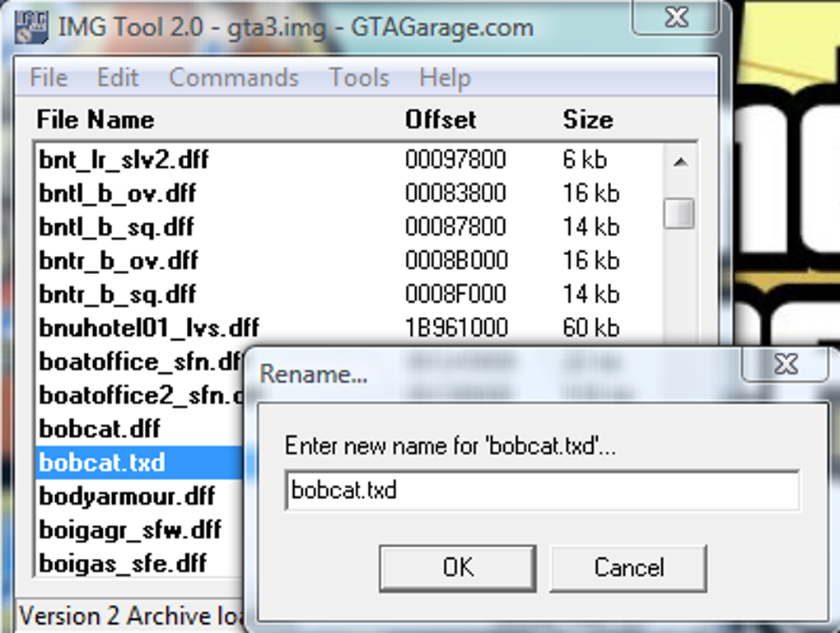Screen dimensions: 840x633
Task: Click the IMG Tool application icon in title bar
Action: pos(31,27)
